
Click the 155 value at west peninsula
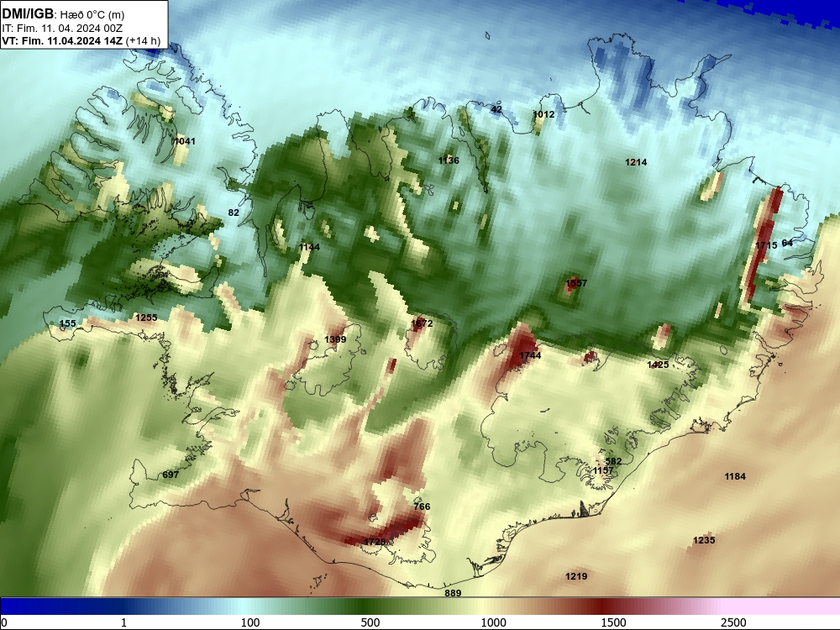tap(67, 323)
